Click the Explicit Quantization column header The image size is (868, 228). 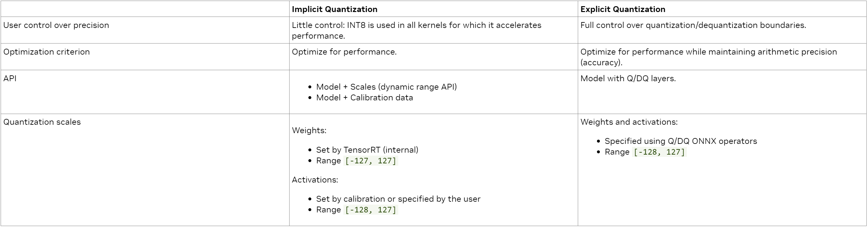pos(623,9)
